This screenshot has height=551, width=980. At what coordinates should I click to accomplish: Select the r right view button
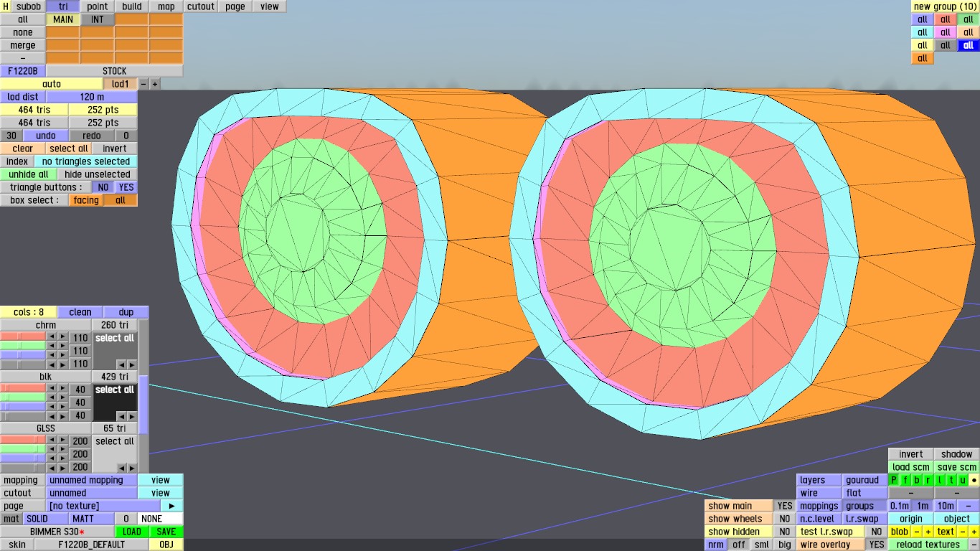point(928,480)
